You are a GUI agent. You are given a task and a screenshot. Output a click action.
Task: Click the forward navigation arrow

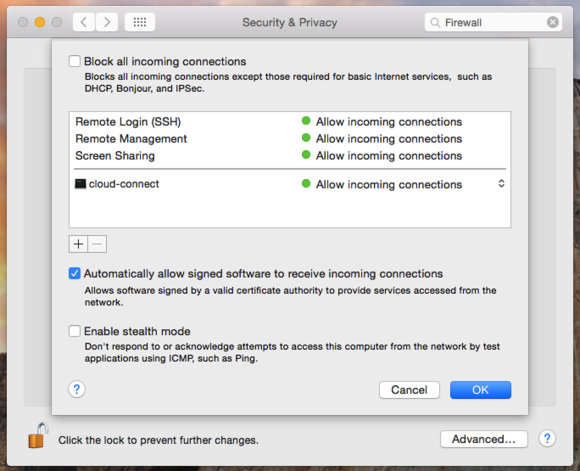pos(107,22)
